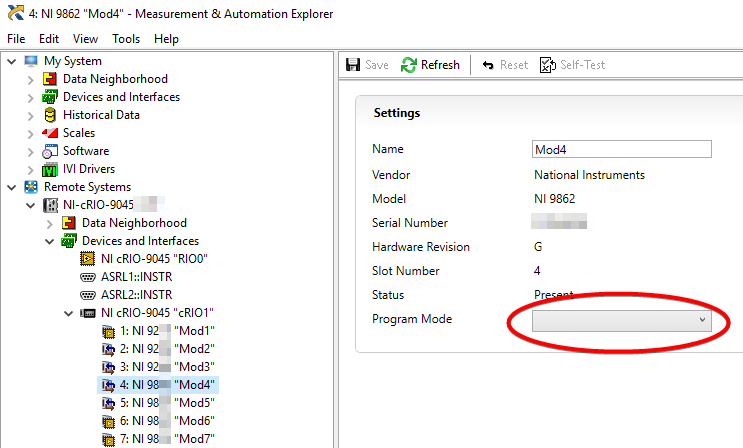Click the Mod7 module icon
The width and height of the screenshot is (743, 448).
[x=109, y=439]
